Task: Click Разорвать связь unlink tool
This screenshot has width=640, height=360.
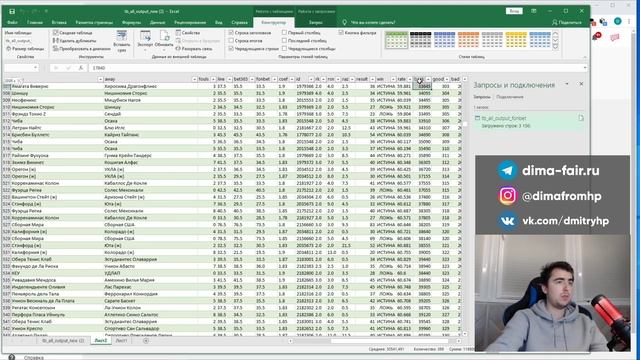Action: [x=193, y=49]
